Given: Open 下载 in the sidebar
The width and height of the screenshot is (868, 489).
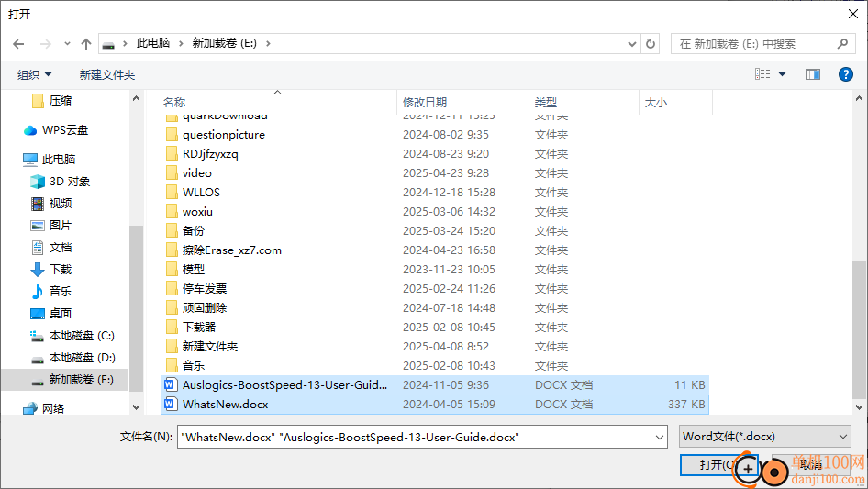Looking at the screenshot, I should [61, 269].
